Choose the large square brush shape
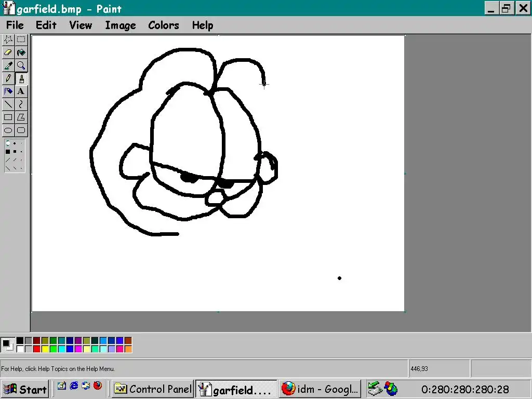The width and height of the screenshot is (532, 399). [x=8, y=152]
